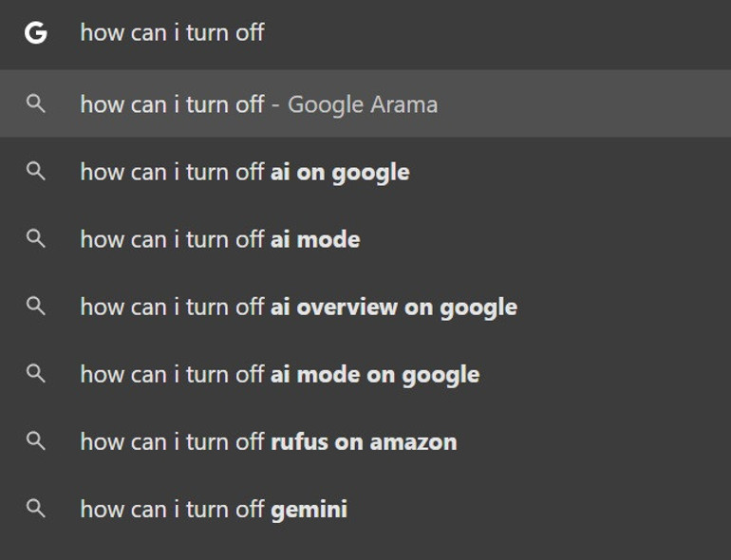Click the bold 'gemini' completion text
The width and height of the screenshot is (731, 560).
coord(309,510)
